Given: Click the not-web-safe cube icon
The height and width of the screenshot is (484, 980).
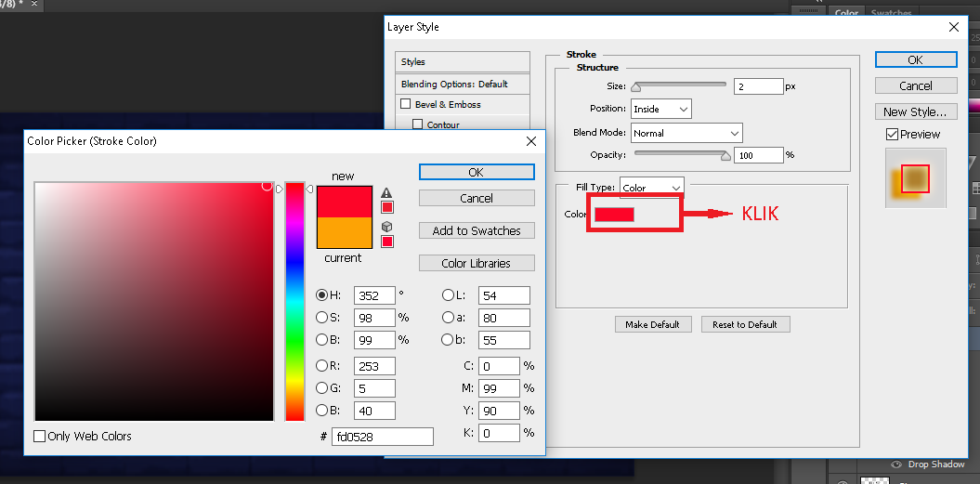Looking at the screenshot, I should (386, 227).
